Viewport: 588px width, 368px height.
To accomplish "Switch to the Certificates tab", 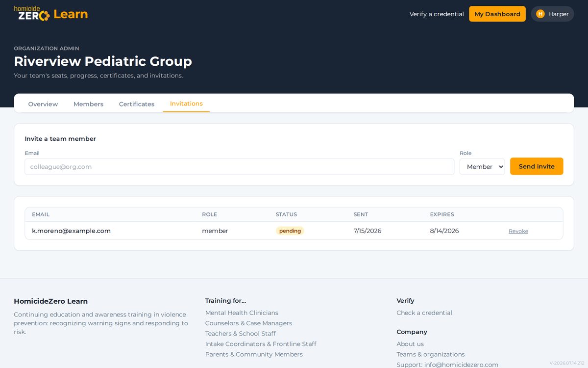I will tap(137, 104).
